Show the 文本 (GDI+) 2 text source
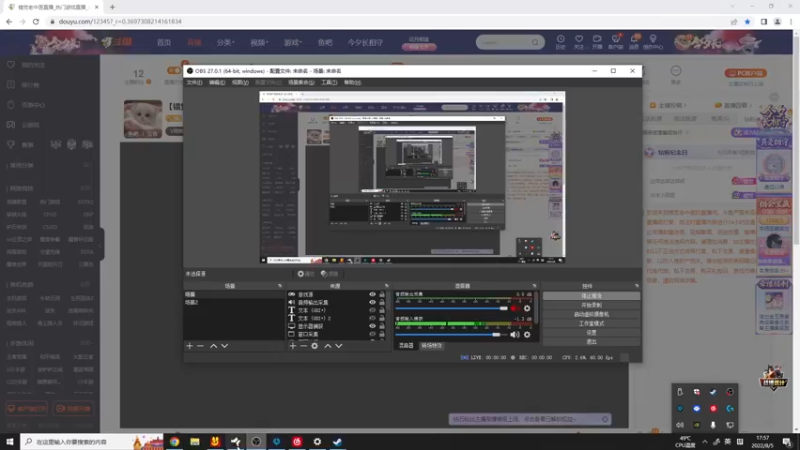This screenshot has height=450, width=800. 372,318
